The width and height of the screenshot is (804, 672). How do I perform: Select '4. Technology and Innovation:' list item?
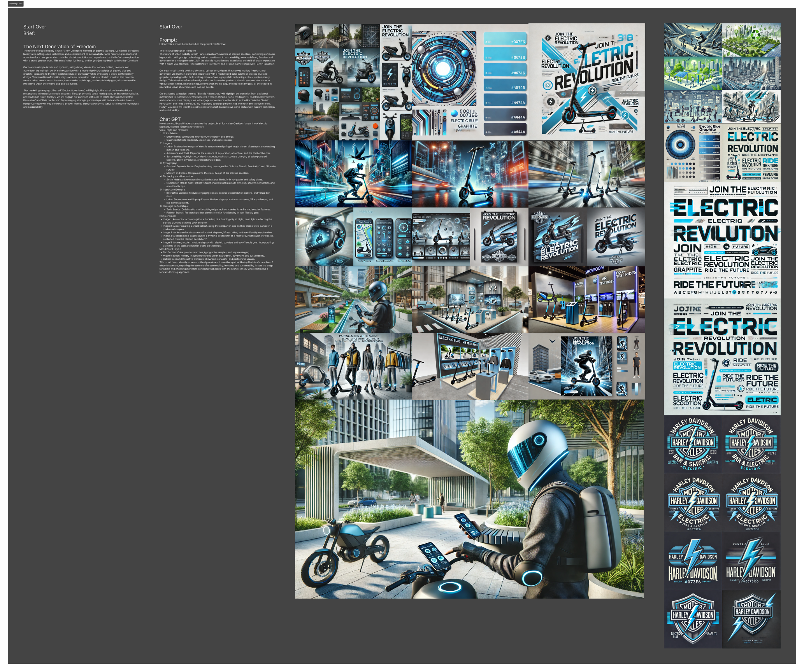(177, 177)
